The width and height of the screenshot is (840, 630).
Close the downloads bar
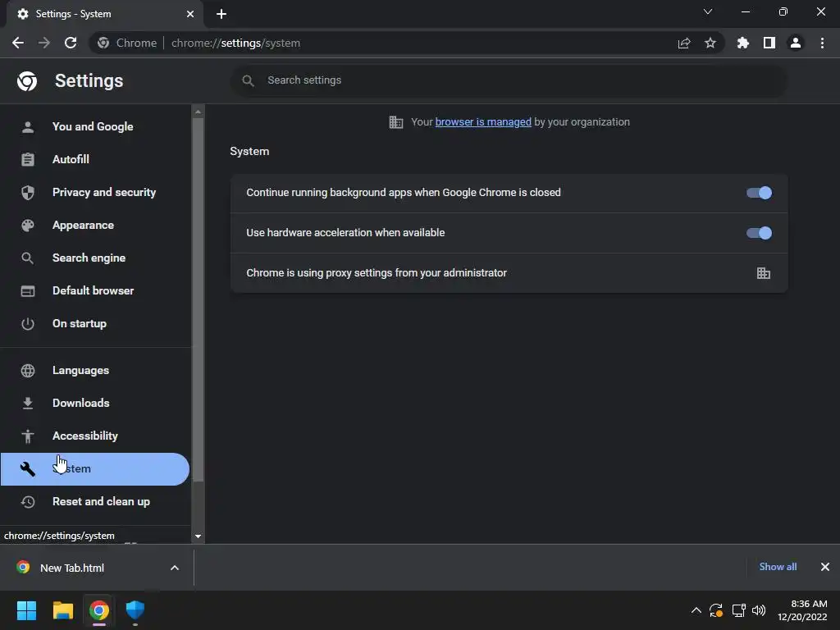pyautogui.click(x=825, y=567)
